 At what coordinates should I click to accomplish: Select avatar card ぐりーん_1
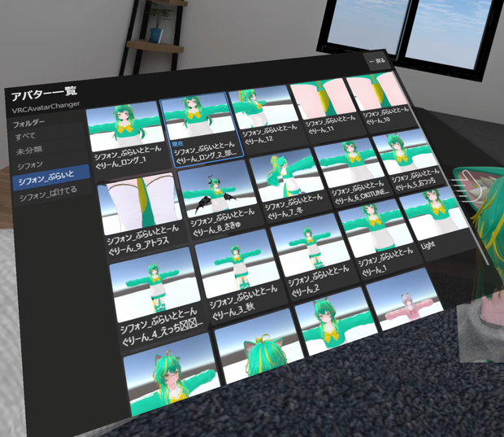381,241
